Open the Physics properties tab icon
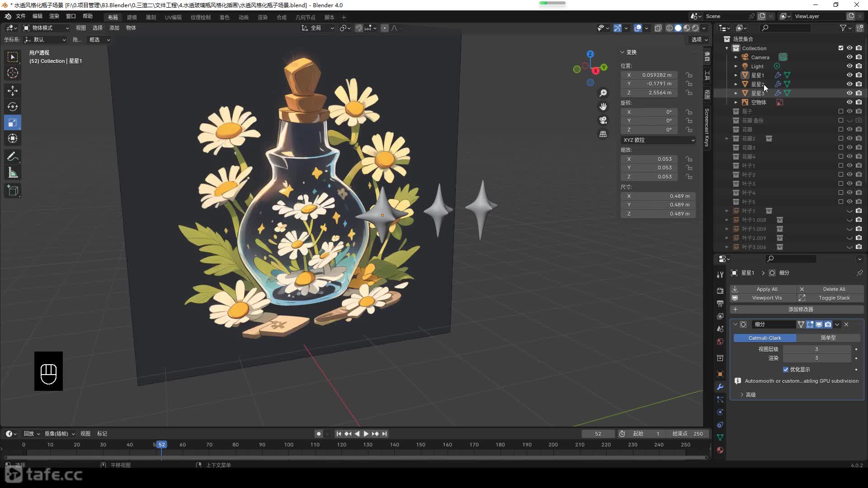 coord(720,412)
